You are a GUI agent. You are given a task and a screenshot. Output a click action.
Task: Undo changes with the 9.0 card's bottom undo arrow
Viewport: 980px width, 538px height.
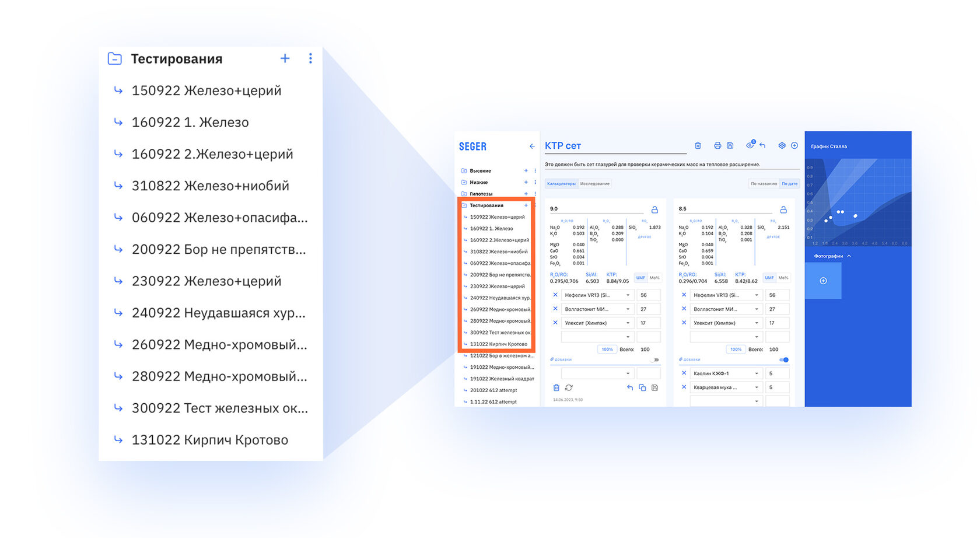coord(629,387)
